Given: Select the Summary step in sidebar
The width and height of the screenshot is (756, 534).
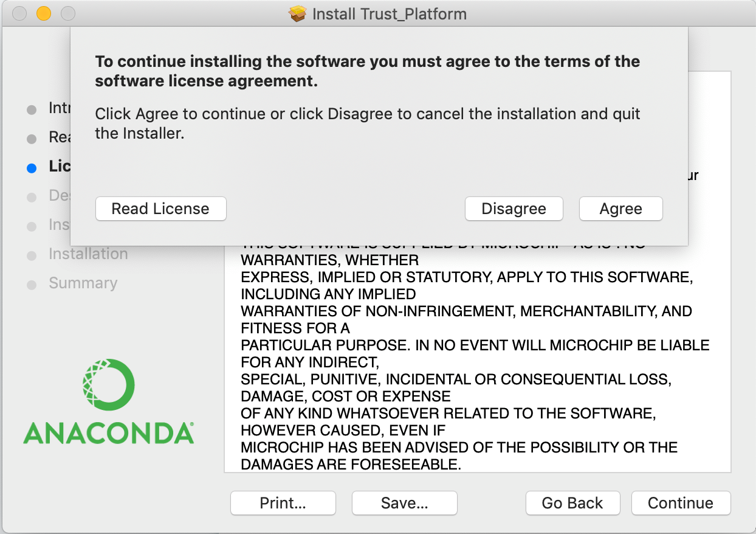Looking at the screenshot, I should 83,283.
